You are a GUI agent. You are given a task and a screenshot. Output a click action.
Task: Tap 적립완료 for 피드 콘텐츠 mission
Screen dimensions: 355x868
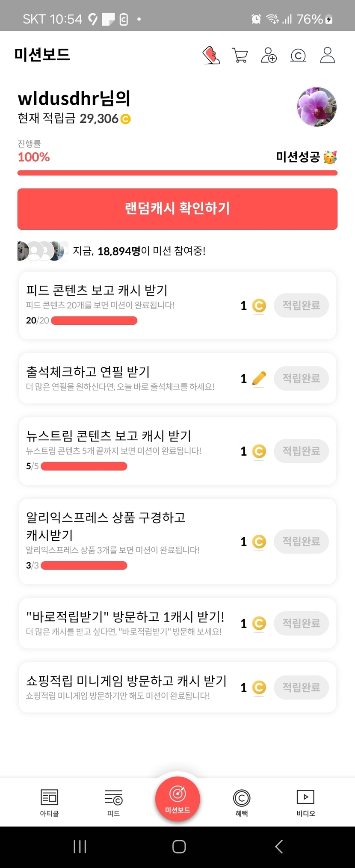point(301,305)
